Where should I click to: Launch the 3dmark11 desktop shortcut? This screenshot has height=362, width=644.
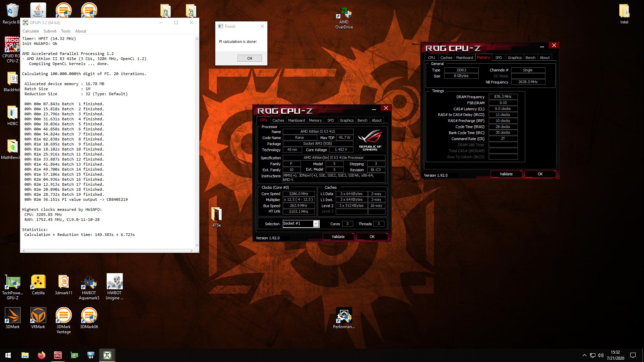(64, 285)
